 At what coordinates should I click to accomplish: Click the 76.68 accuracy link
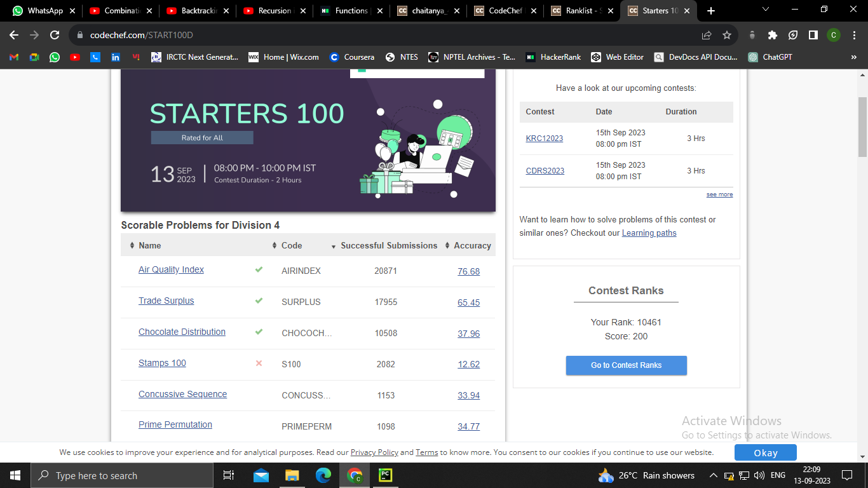tap(468, 271)
